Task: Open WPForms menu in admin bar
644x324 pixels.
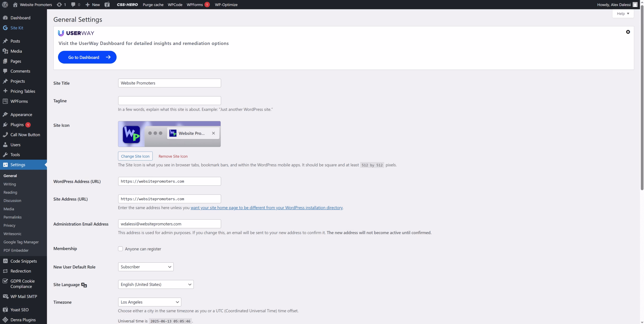Action: point(198,5)
